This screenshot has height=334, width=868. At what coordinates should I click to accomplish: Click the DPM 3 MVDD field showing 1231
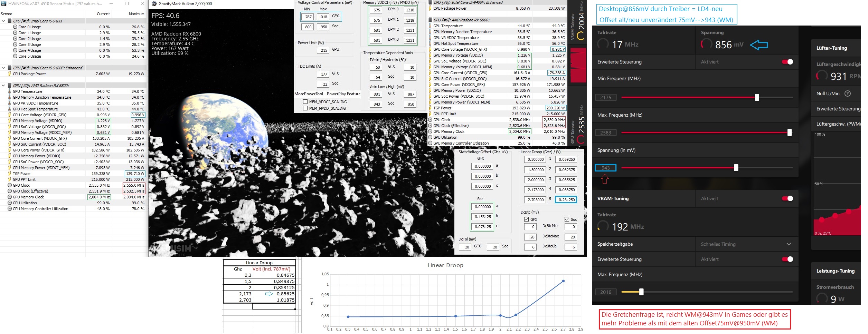click(x=410, y=40)
